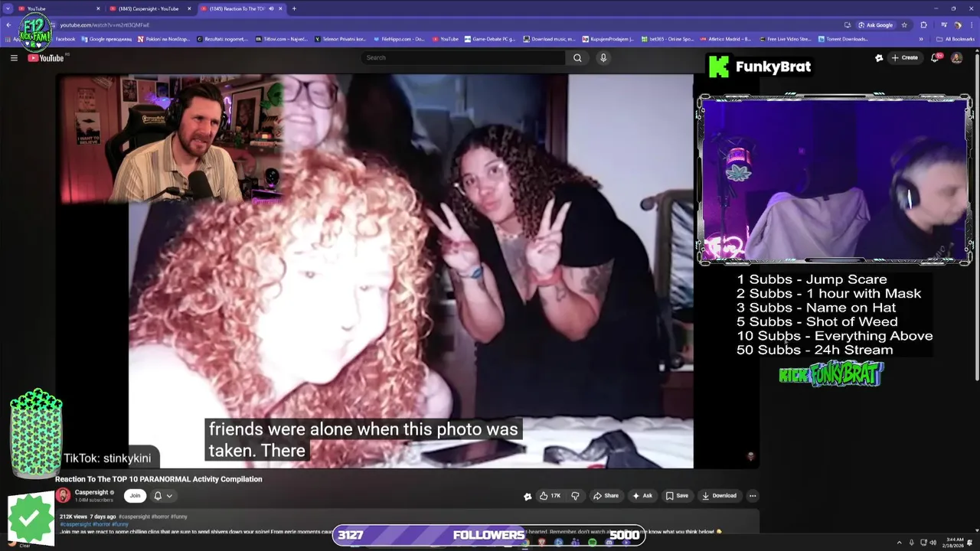The width and height of the screenshot is (980, 551).
Task: Click the Join button
Action: pos(135,495)
